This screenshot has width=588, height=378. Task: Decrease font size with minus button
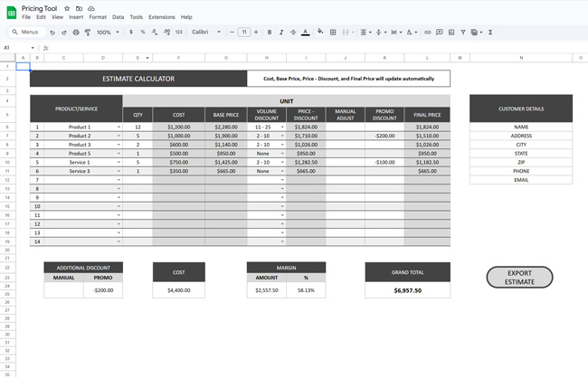[x=232, y=33]
